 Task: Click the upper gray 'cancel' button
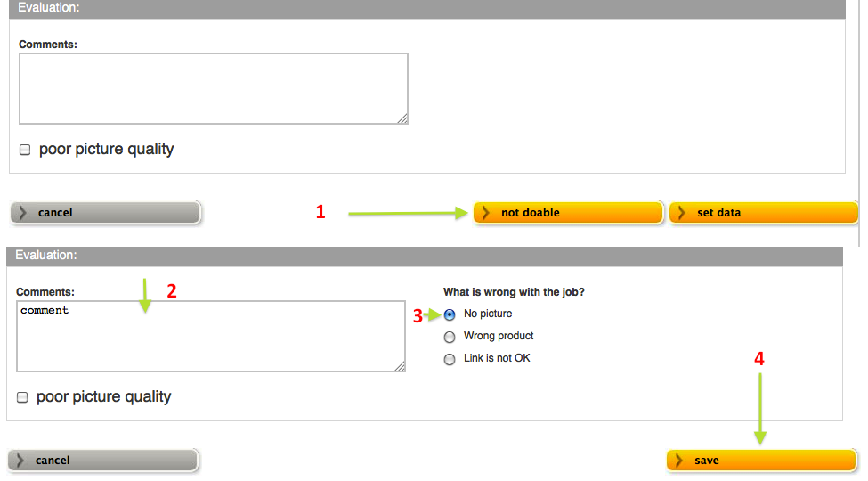click(105, 213)
